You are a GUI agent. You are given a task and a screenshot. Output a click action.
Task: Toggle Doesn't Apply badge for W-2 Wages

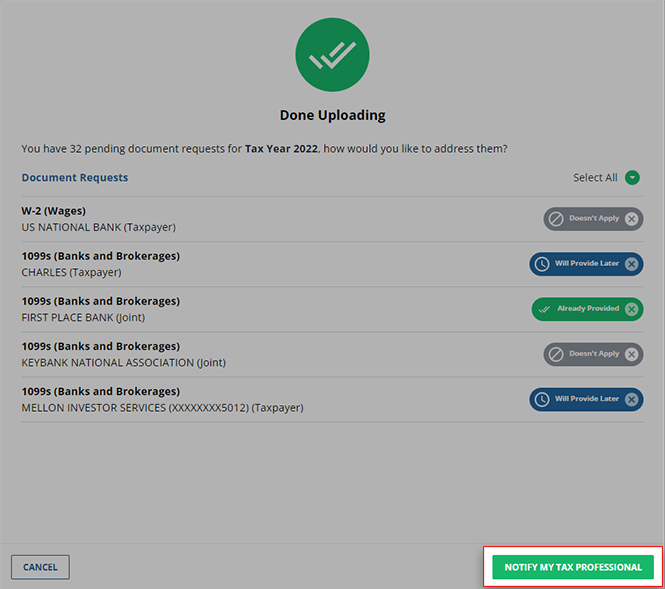(594, 219)
